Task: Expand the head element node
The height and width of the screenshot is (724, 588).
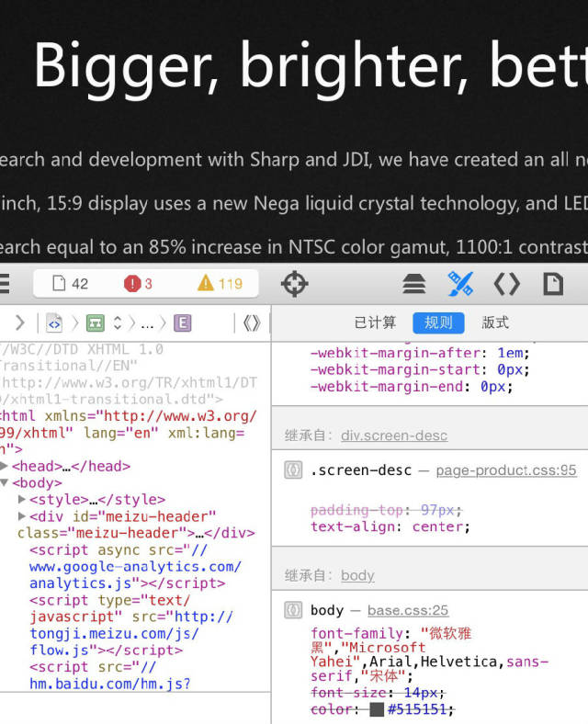Action: (x=5, y=466)
